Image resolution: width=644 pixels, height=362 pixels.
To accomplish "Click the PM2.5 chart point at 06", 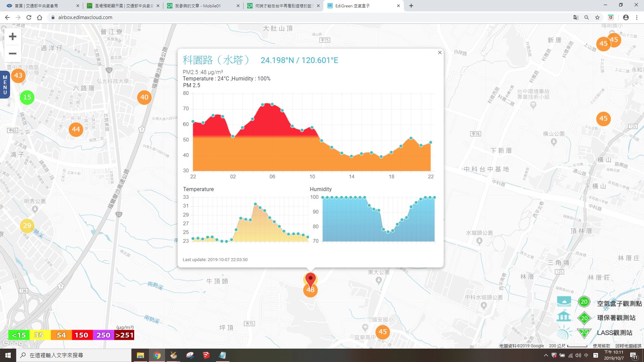I will point(272,104).
